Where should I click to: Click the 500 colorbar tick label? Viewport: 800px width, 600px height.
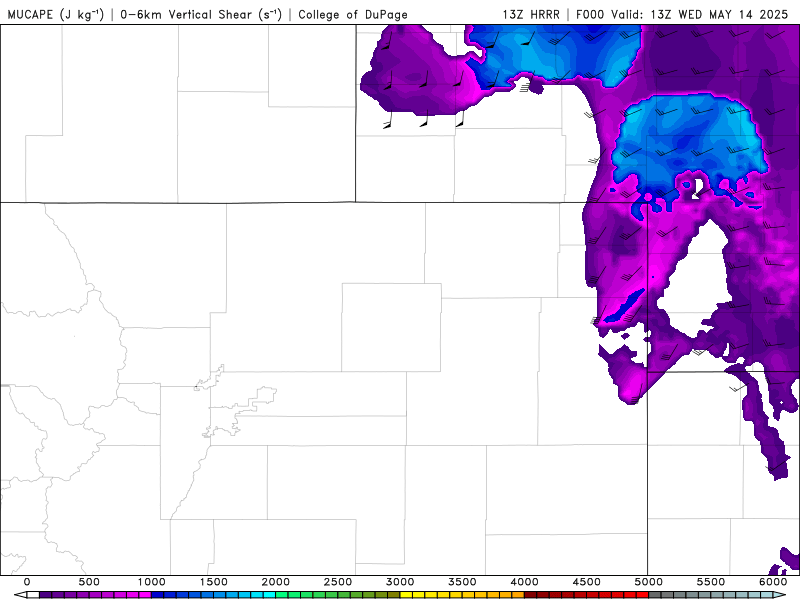coord(89,582)
